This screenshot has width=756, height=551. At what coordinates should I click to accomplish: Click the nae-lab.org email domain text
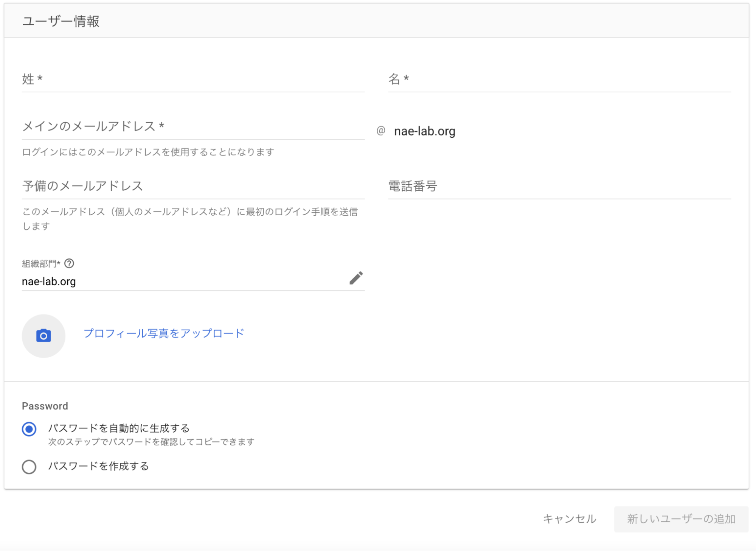(x=424, y=131)
